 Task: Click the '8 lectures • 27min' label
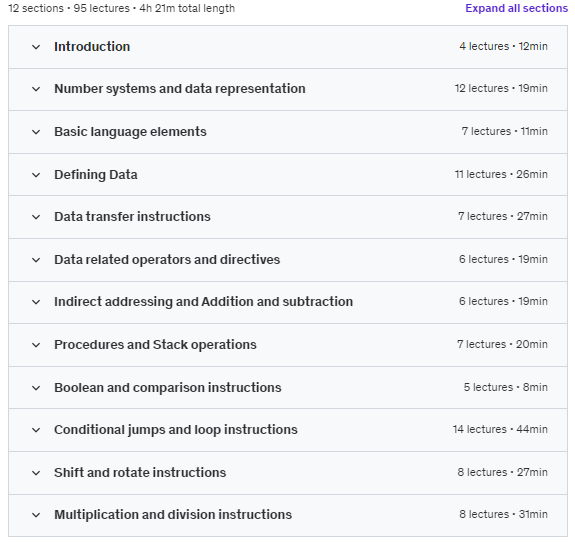point(503,472)
